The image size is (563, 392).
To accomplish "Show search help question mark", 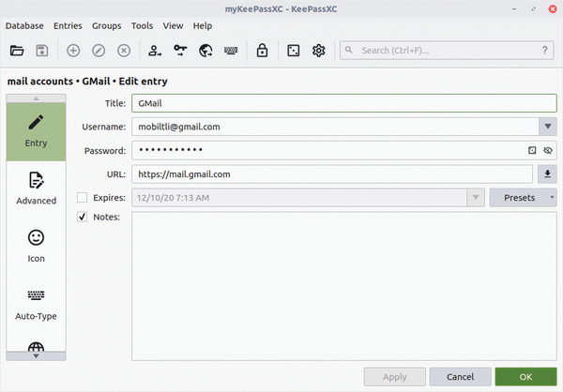I will pos(544,51).
